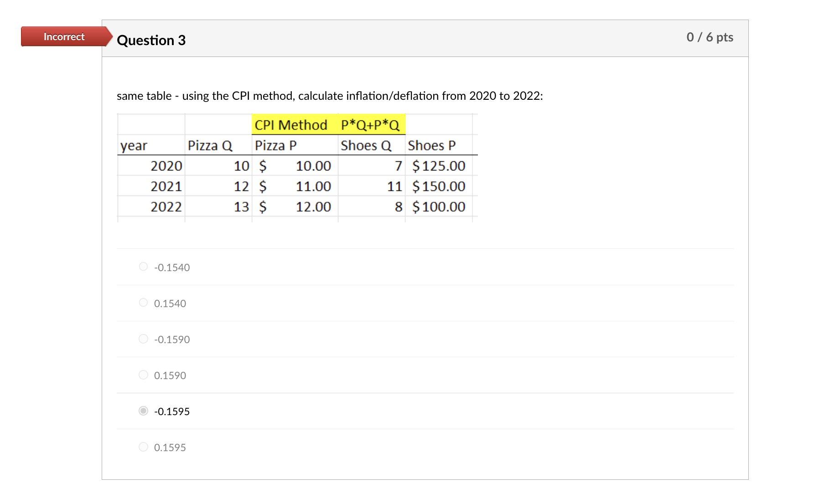This screenshot has width=840, height=504.
Task: Click the P*Q+P*Q header cell
Action: pyautogui.click(x=370, y=124)
